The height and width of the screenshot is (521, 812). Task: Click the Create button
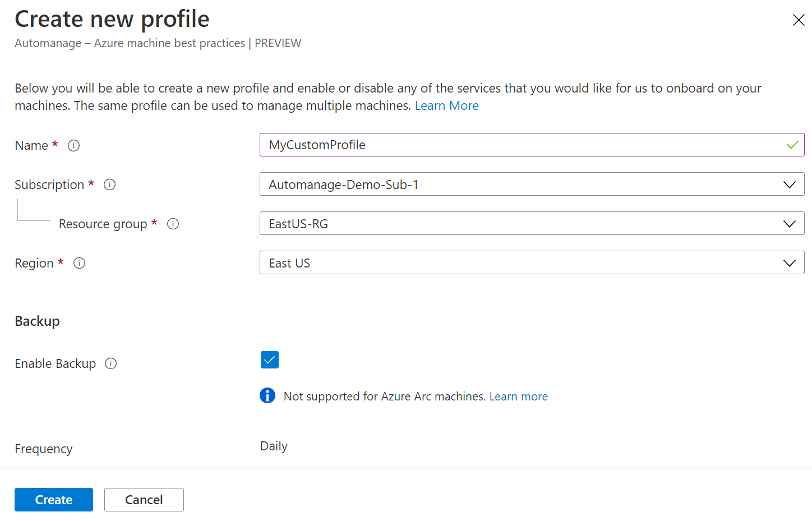click(54, 500)
